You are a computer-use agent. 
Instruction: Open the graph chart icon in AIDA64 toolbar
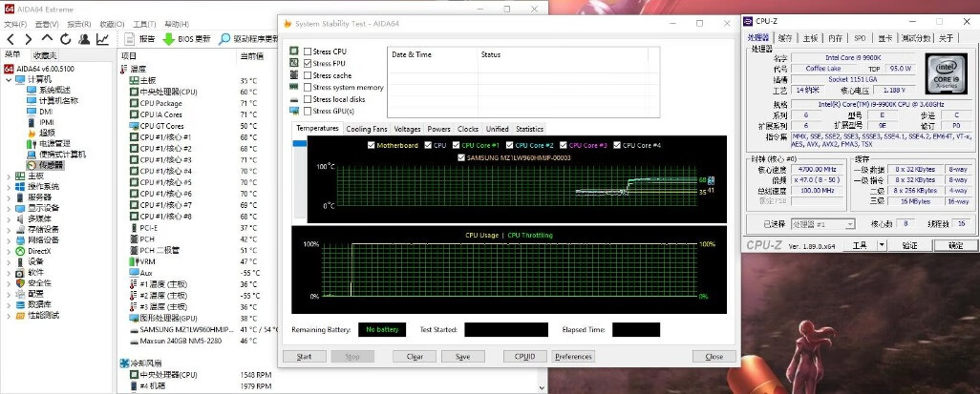102,39
